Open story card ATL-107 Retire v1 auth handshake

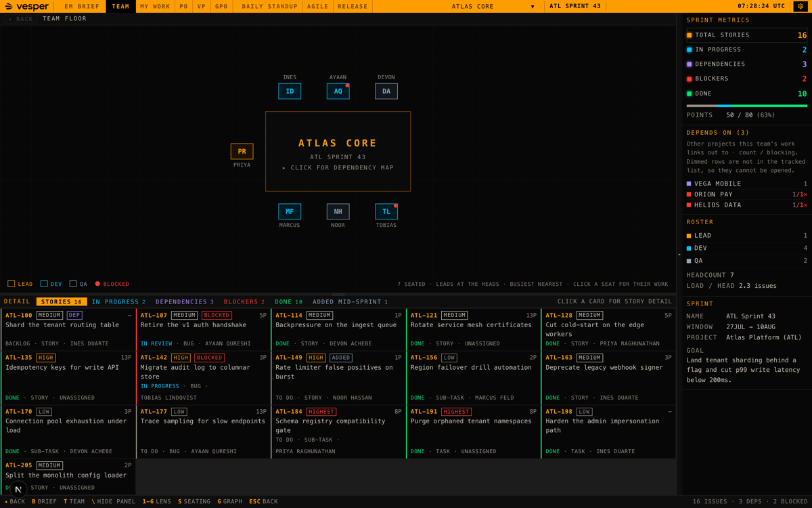click(x=204, y=329)
